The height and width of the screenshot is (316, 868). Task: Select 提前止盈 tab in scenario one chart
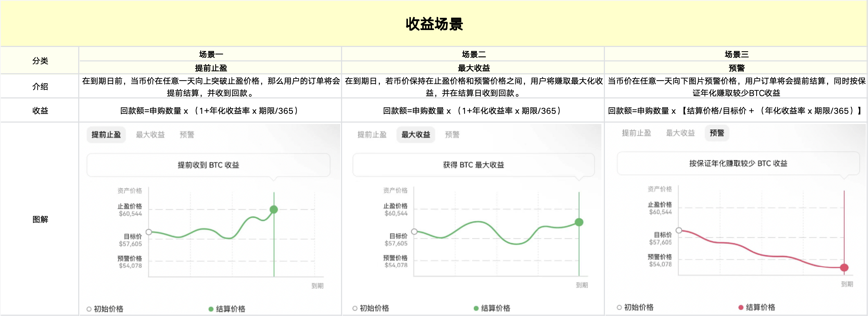point(106,135)
